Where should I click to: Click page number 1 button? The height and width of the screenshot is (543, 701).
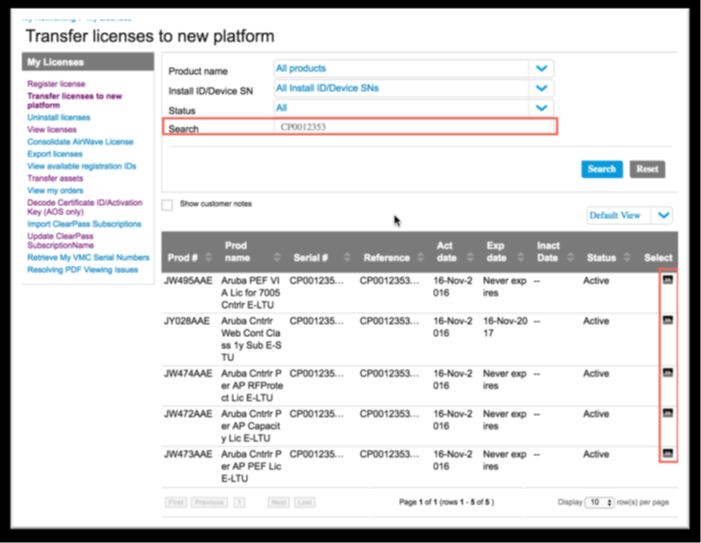point(239,502)
